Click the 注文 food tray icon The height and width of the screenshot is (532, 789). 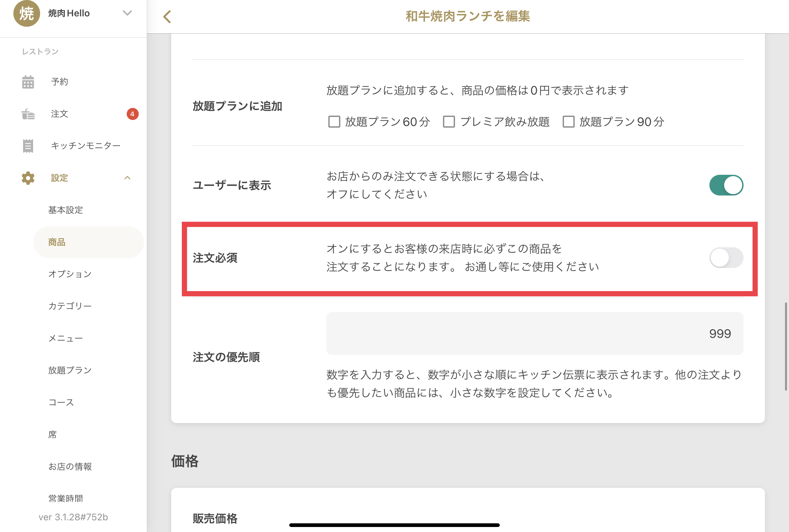(28, 114)
